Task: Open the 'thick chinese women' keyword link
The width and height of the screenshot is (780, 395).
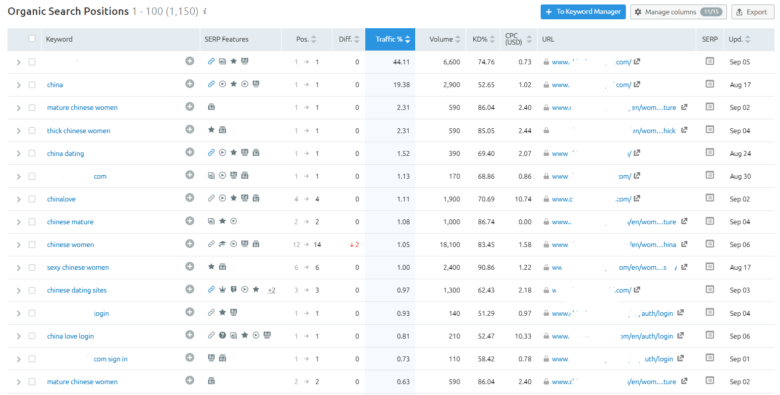Action: [x=79, y=131]
